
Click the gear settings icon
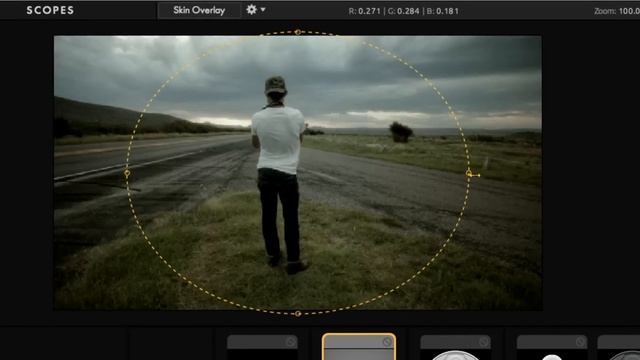coord(251,9)
